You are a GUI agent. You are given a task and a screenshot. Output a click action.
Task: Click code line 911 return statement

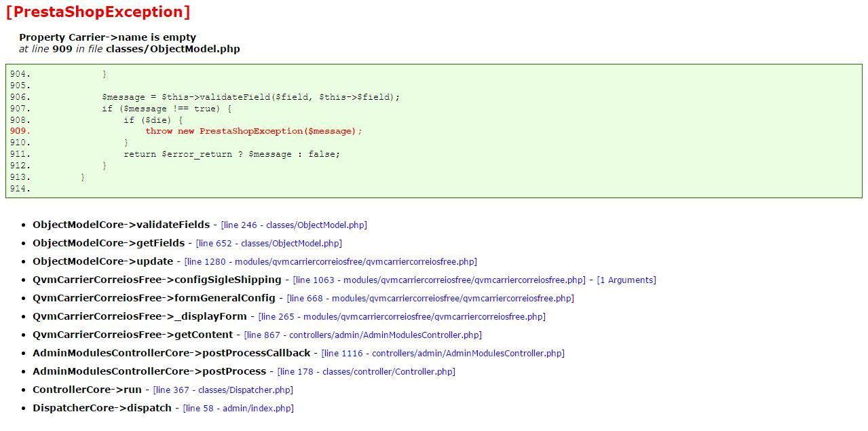point(232,154)
